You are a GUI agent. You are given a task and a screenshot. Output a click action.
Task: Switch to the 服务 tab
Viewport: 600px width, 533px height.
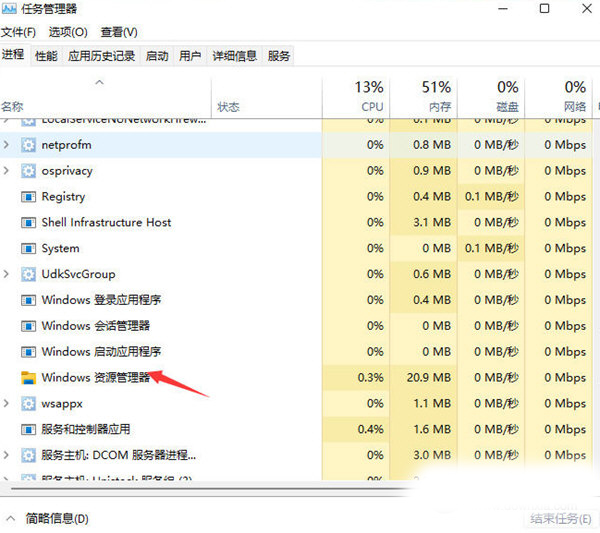point(279,56)
